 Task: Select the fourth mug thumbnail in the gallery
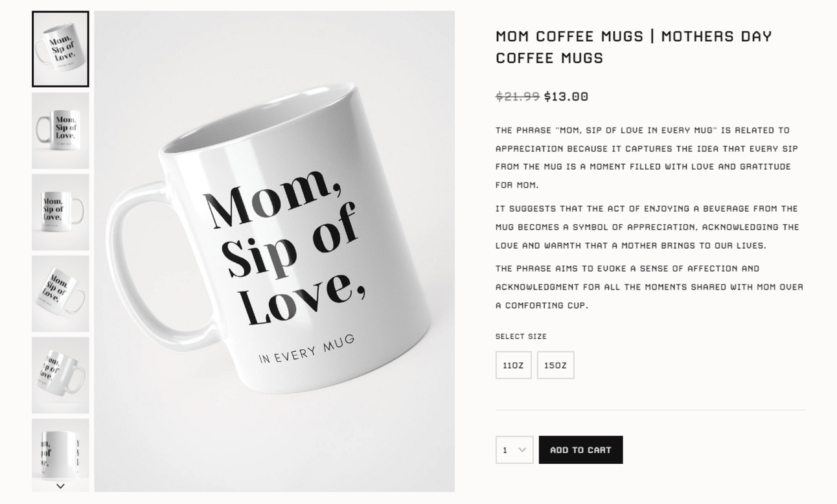pos(60,293)
